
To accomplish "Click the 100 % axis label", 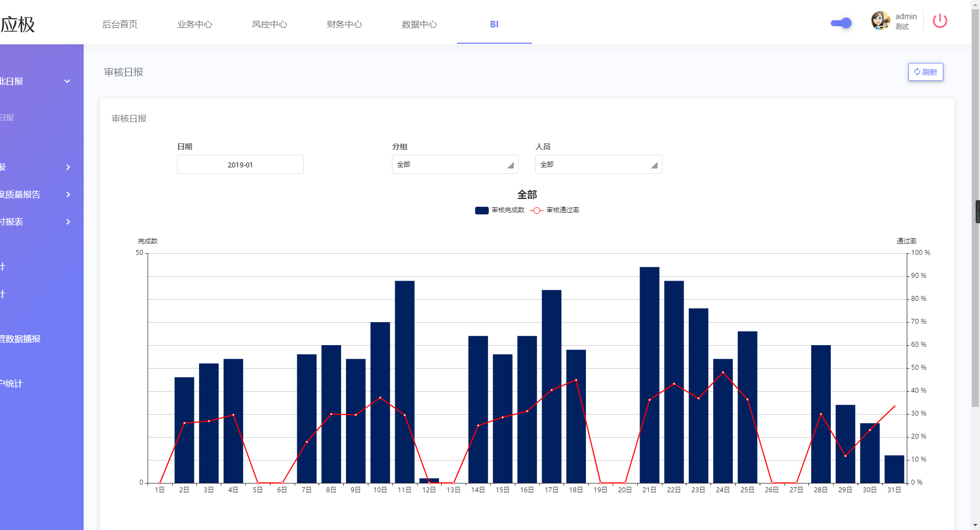I will (920, 253).
